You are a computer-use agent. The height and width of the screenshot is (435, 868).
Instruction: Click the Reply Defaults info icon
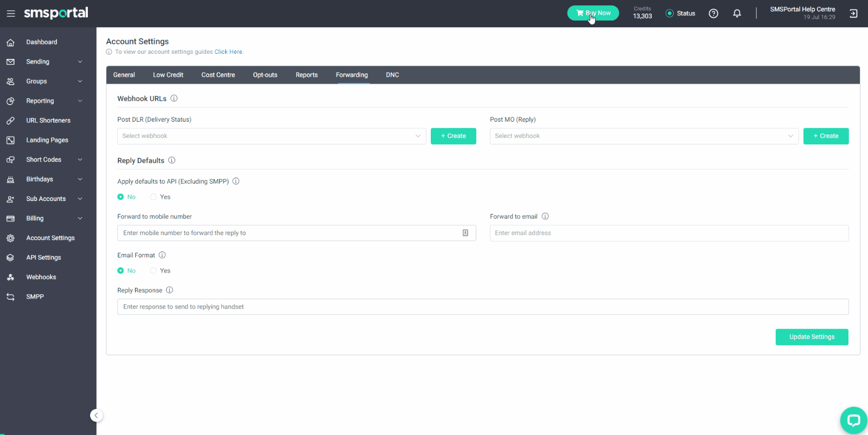(172, 160)
